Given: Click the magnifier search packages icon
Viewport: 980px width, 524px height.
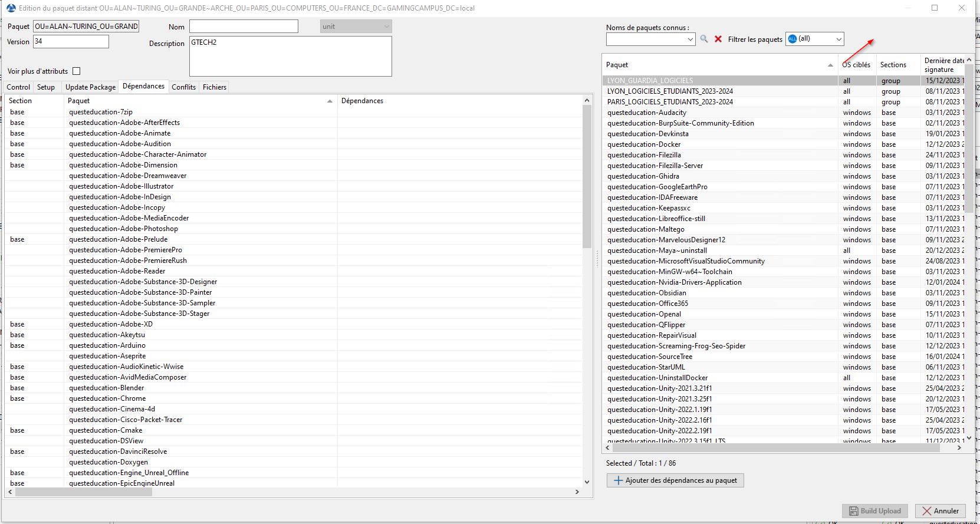Looking at the screenshot, I should click(x=704, y=39).
